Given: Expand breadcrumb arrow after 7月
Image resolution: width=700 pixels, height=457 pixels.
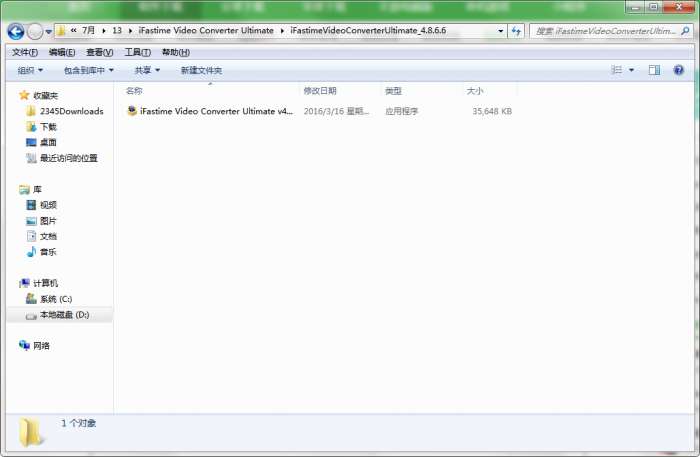Looking at the screenshot, I should coord(104,31).
